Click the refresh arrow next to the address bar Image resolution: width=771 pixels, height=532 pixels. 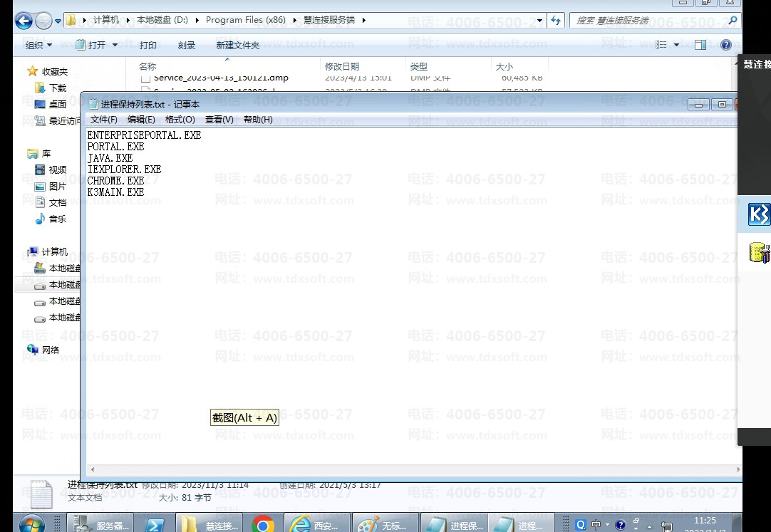(555, 19)
